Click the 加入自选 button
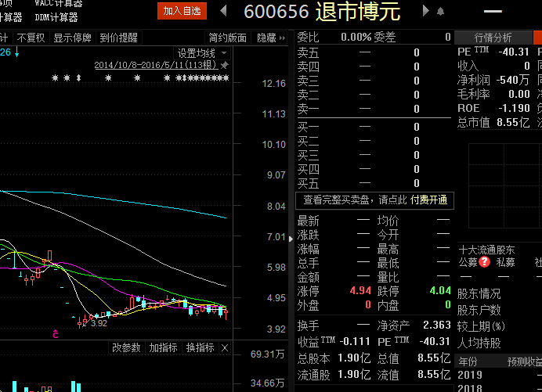This screenshot has height=392, width=542. point(182,11)
